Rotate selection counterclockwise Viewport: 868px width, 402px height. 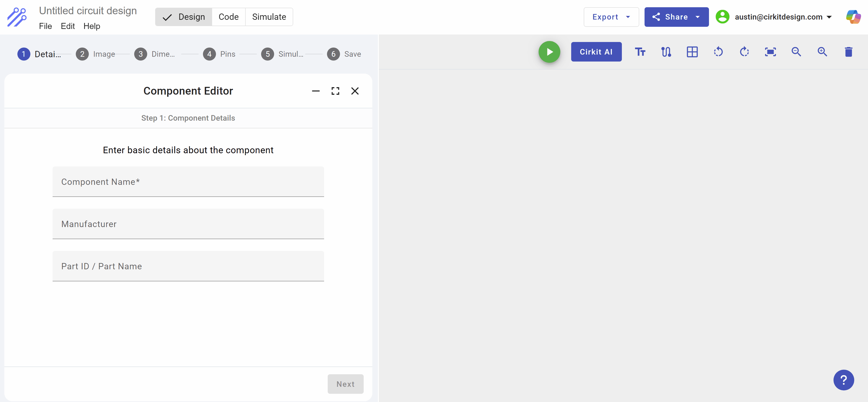pos(718,52)
